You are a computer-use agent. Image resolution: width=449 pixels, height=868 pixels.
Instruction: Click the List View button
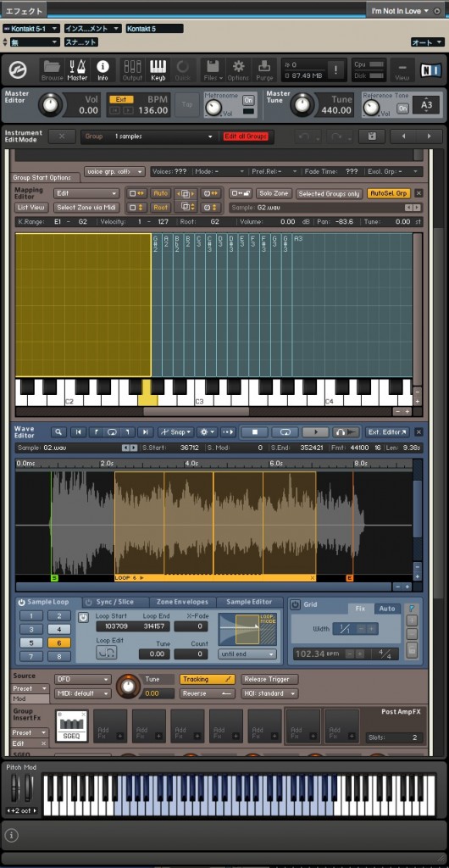coord(31,208)
